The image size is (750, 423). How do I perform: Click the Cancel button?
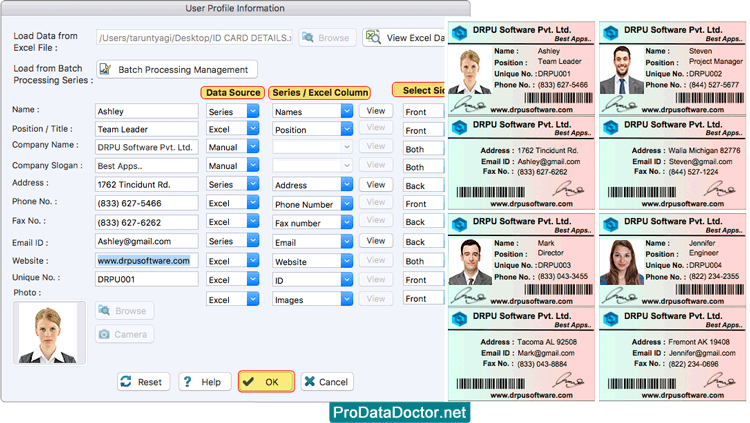tap(327, 382)
